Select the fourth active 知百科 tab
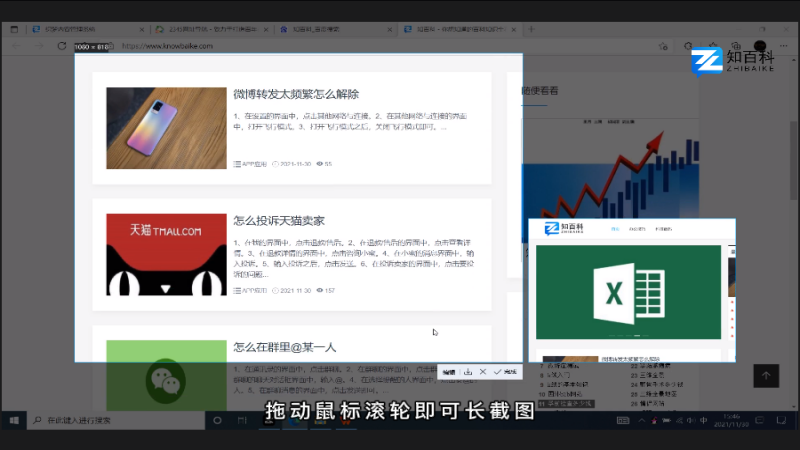 [460, 30]
